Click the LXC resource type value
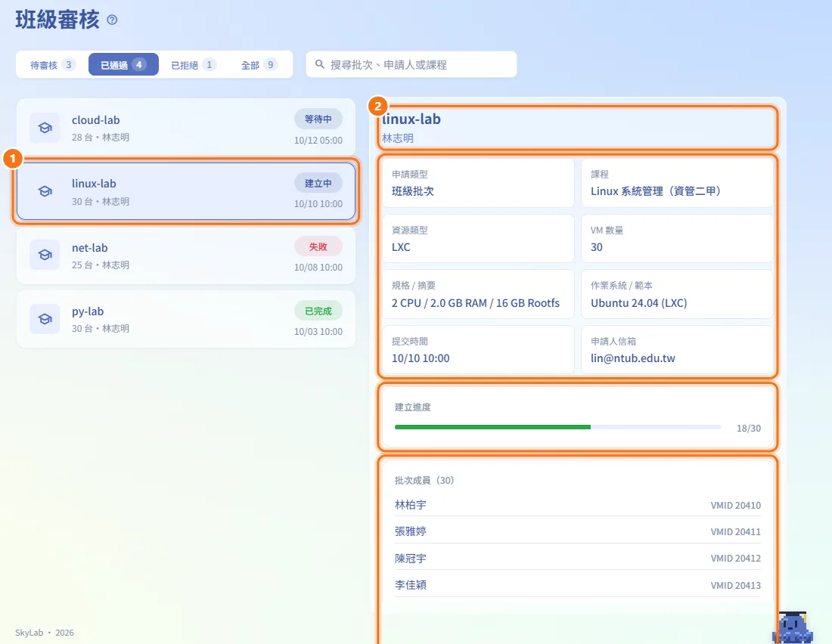Image resolution: width=832 pixels, height=644 pixels. click(x=401, y=247)
